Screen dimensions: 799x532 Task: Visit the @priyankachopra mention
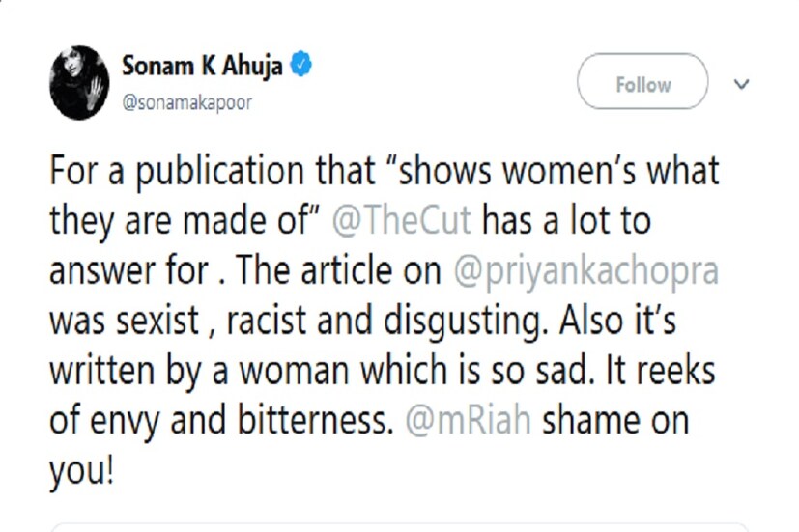(x=587, y=271)
